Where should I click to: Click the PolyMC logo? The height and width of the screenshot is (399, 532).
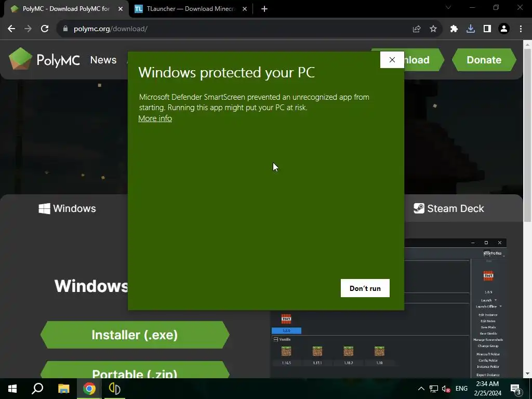tap(45, 59)
